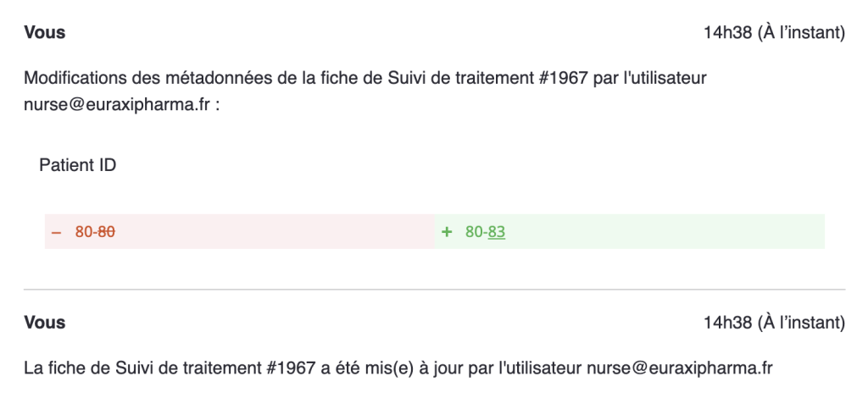Click the Patient ID field label
The width and height of the screenshot is (868, 398).
coord(77,166)
